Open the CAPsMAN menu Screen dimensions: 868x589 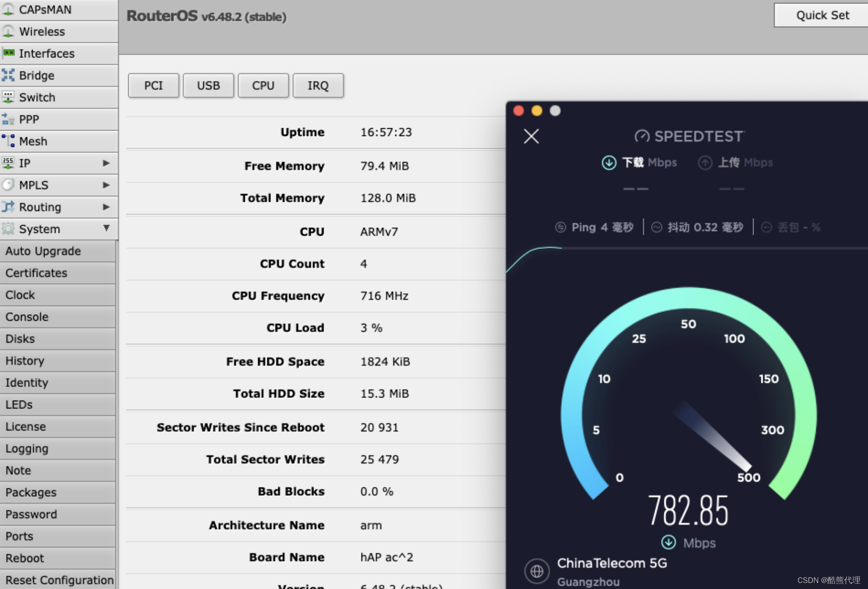point(59,10)
